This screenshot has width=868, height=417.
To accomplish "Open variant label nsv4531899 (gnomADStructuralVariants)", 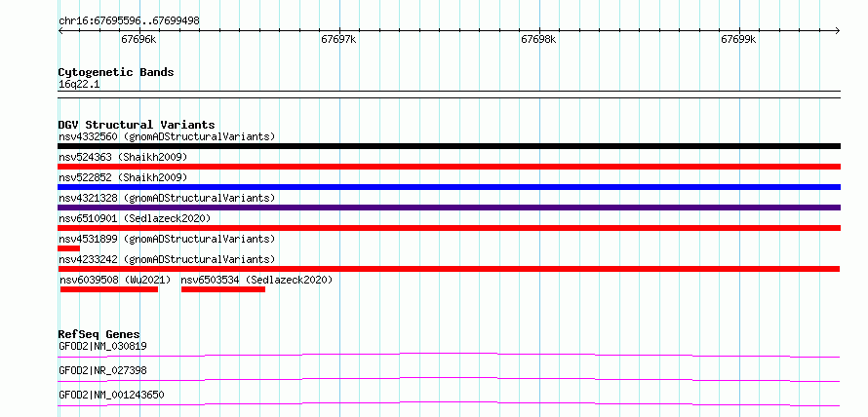I will click(167, 239).
